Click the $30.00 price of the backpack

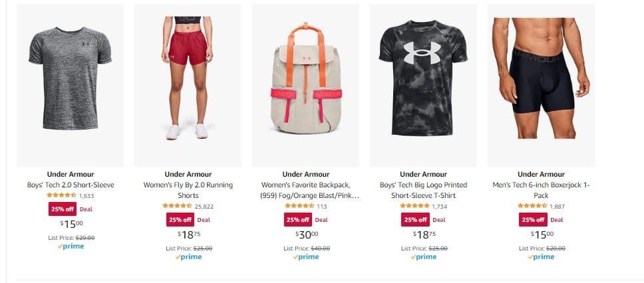coord(307,235)
